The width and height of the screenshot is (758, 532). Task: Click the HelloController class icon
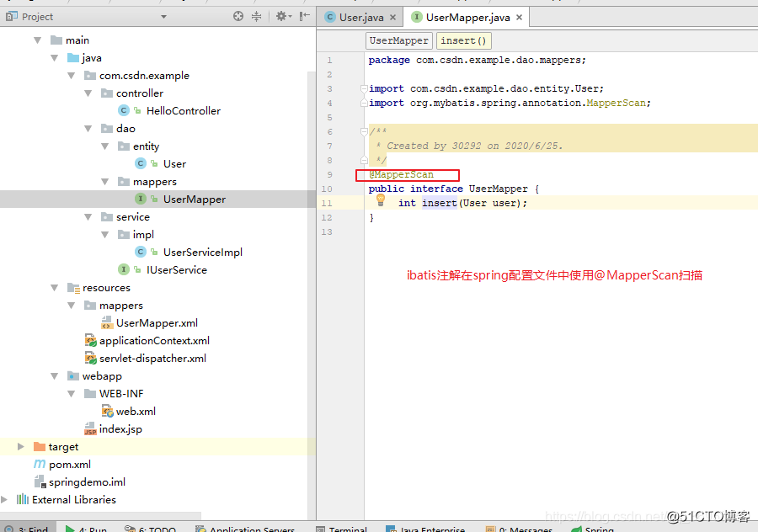[x=124, y=110]
